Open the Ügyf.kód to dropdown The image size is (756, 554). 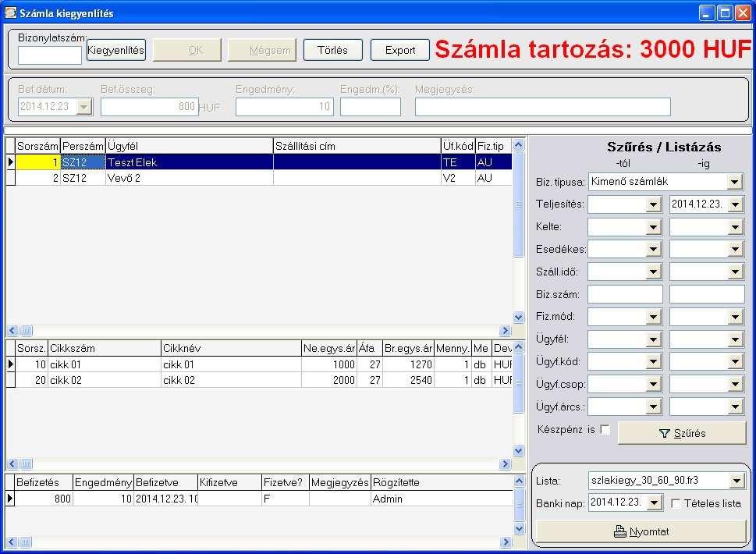pos(735,361)
